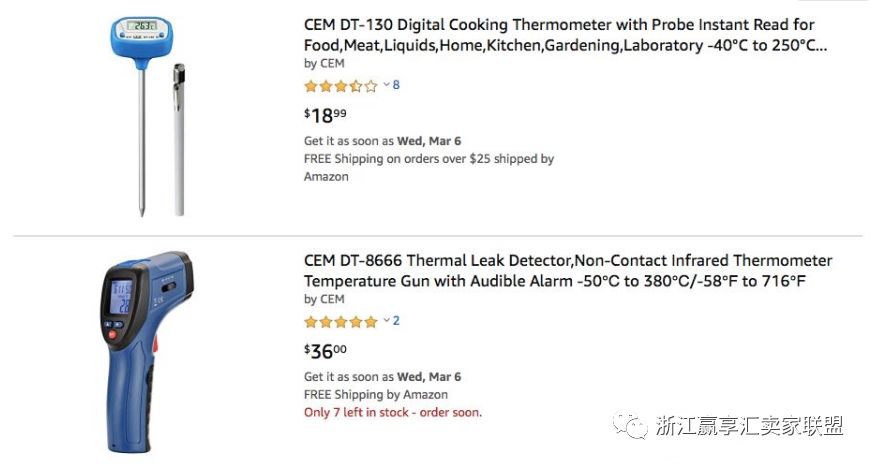Click the DT-8666 five-star rating icons
Screen dimensions: 872x465
[340, 322]
